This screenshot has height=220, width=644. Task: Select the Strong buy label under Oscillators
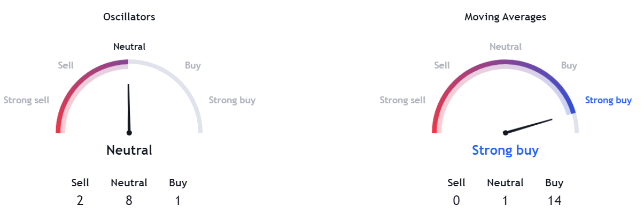click(x=232, y=100)
